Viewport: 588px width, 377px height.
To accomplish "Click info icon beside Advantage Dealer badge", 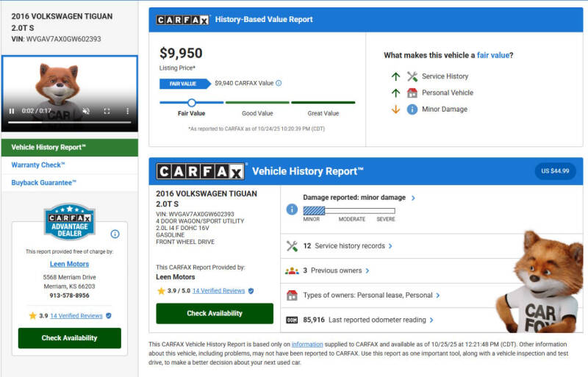I will [x=115, y=234].
